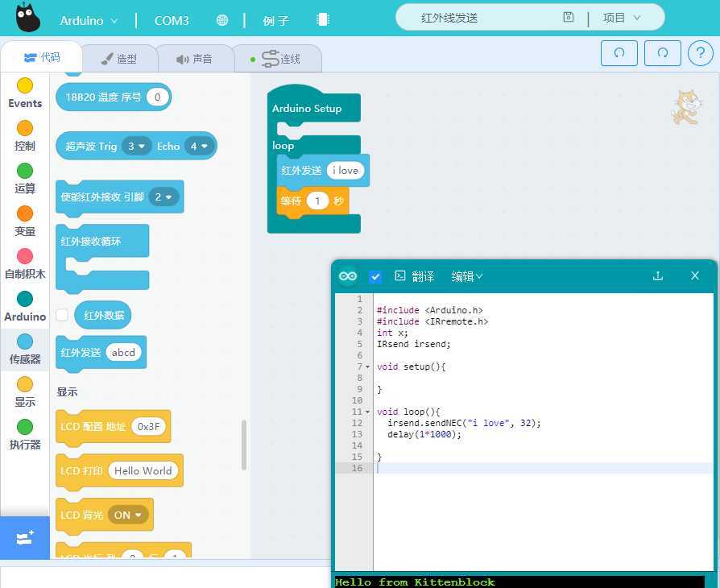
Task: Open the Echo pin 4 dropdown
Action: pyautogui.click(x=199, y=146)
